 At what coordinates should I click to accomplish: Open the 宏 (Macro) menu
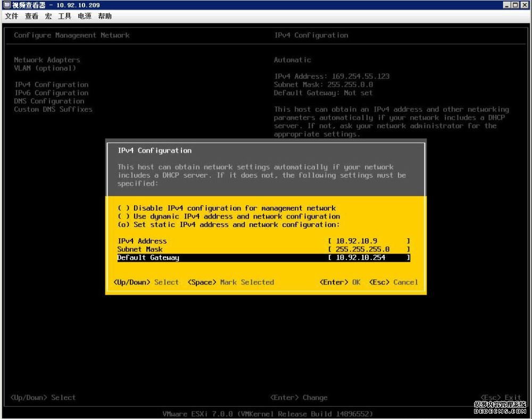pos(48,16)
